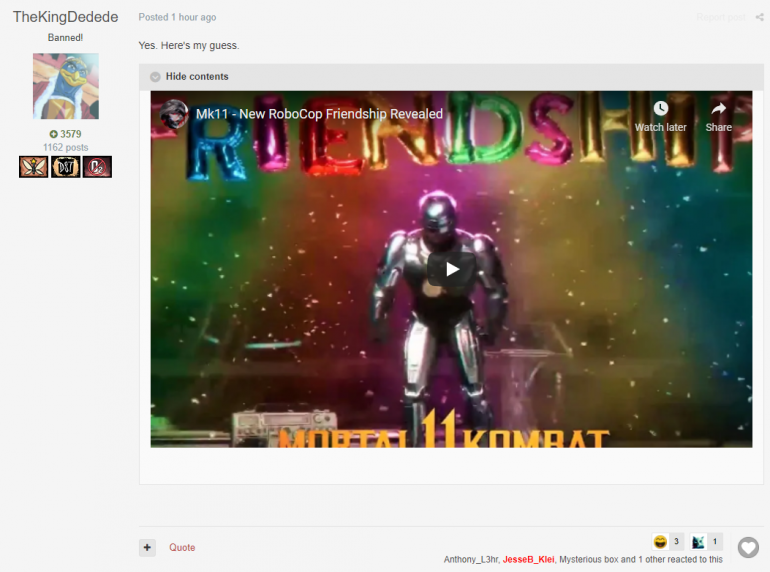Toggle multiquote plus button
Viewport: 770px width, 572px height.
click(147, 547)
